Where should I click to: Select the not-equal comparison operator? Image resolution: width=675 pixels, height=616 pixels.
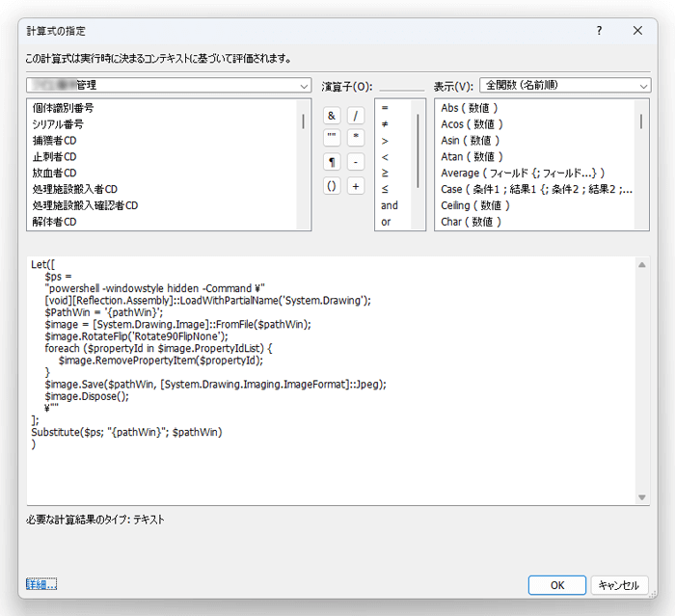pyautogui.click(x=385, y=124)
